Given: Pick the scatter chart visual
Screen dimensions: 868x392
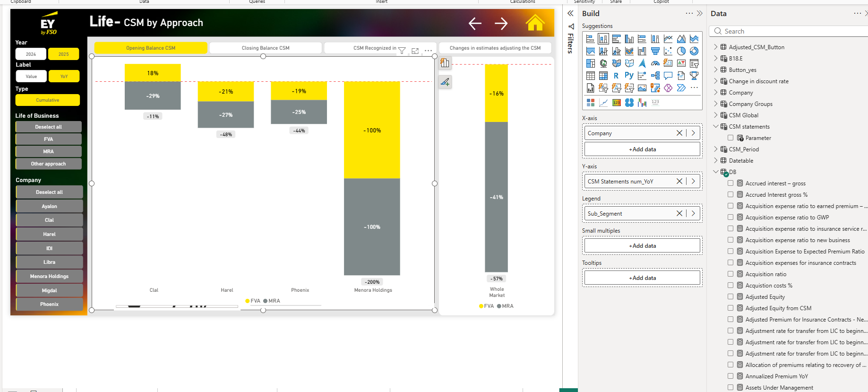Looking at the screenshot, I should 668,51.
